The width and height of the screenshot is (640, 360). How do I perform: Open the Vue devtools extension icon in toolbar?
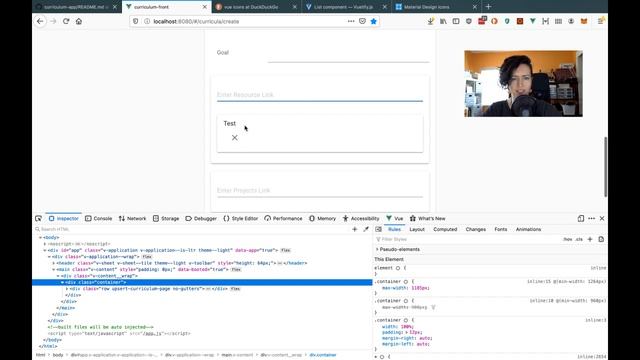click(x=533, y=21)
